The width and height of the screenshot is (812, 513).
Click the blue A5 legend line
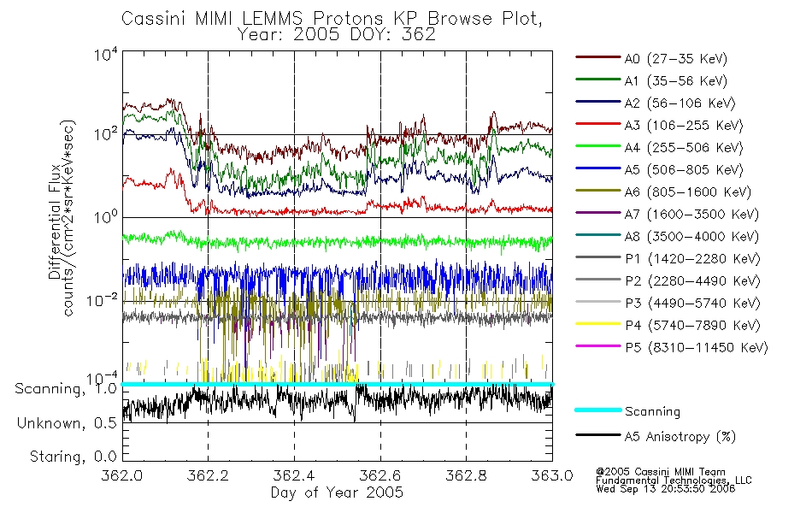[x=597, y=168]
